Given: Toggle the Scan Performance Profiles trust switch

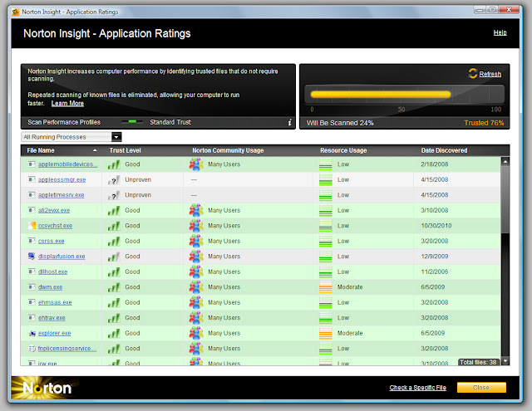Looking at the screenshot, I should tap(132, 122).
